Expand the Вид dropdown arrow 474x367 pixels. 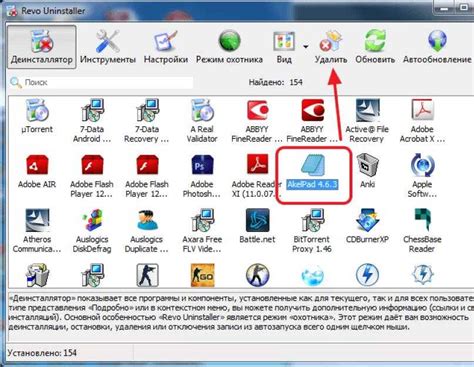306,46
